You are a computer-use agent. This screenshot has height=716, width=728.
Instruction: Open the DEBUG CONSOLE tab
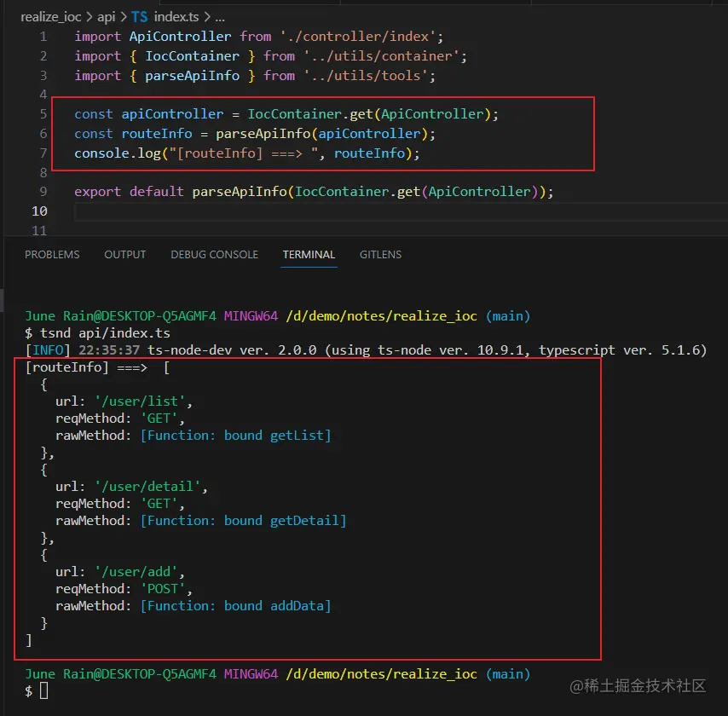(x=214, y=255)
